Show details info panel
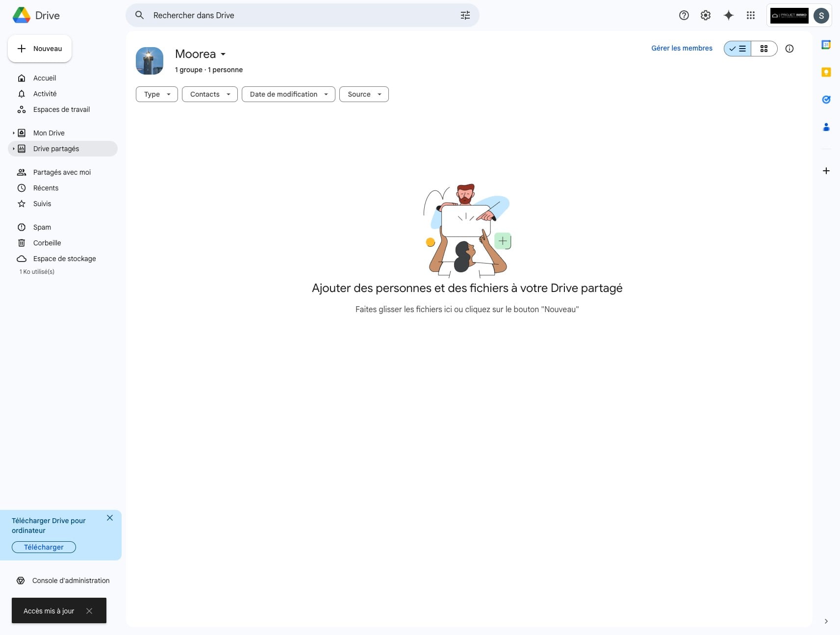840x635 pixels. (789, 49)
